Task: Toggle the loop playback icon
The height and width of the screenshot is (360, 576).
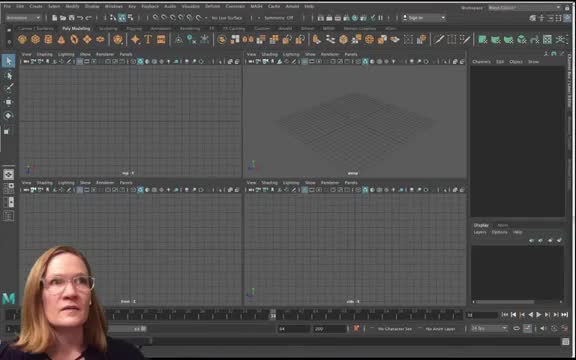Action: 516,328
